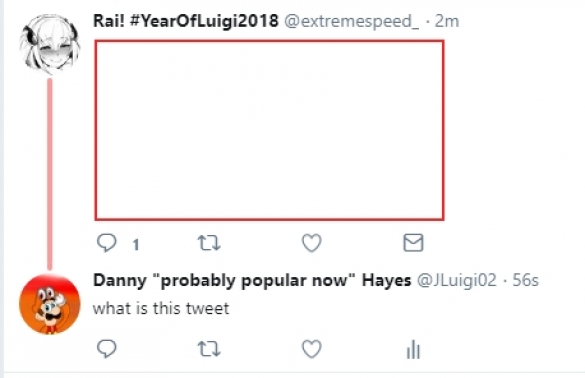Open Rai's anime avatar profile picture
Viewport: 585px width, 378px height.
coord(50,44)
